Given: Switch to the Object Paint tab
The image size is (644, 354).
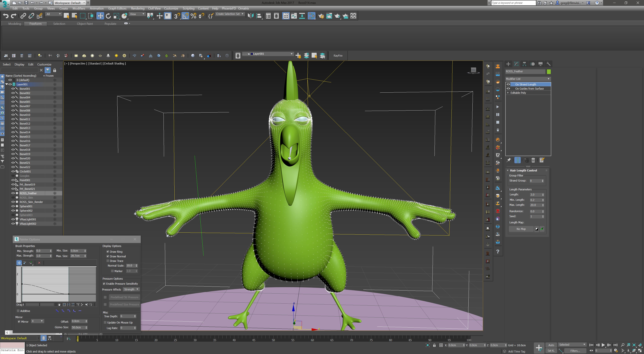Looking at the screenshot, I should [x=85, y=24].
